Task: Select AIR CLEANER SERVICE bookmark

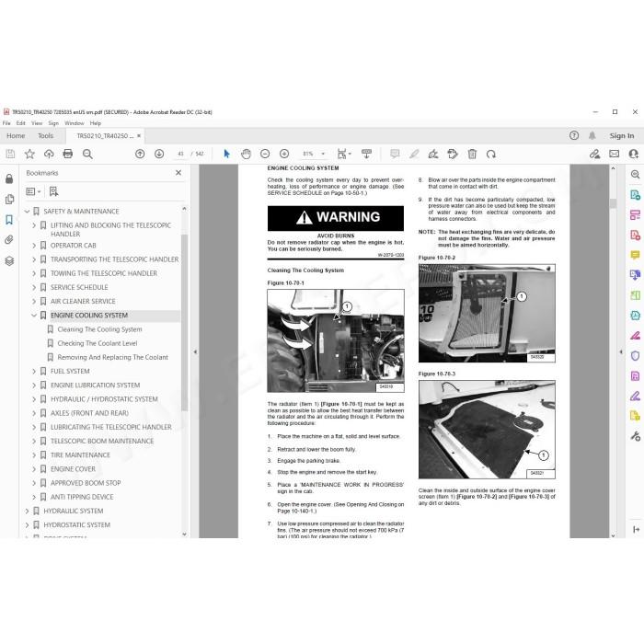Action: click(x=83, y=302)
